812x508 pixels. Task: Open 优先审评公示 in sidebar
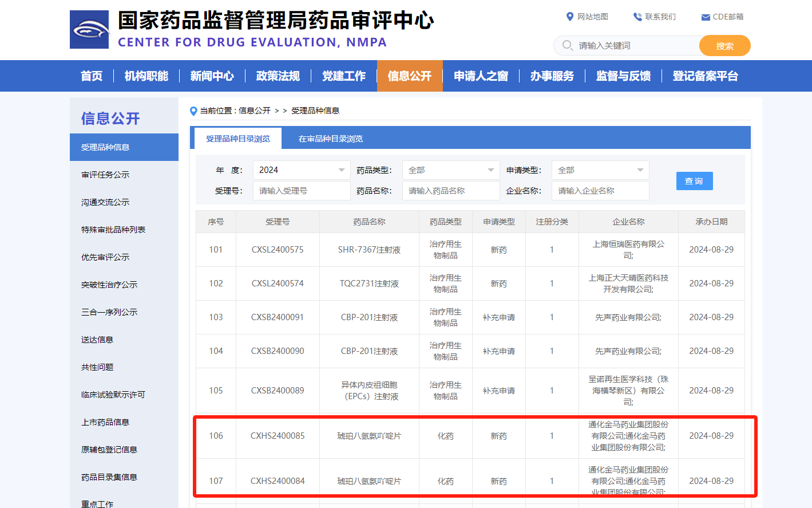124,257
